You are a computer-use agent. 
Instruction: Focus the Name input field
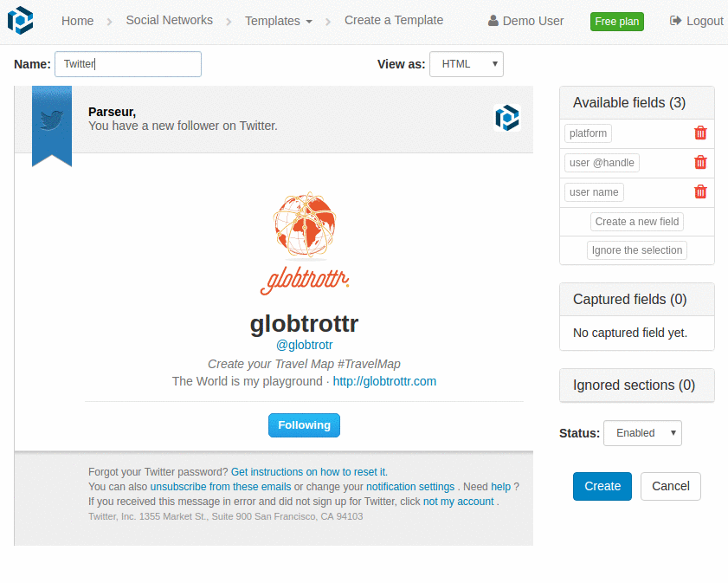tap(128, 64)
